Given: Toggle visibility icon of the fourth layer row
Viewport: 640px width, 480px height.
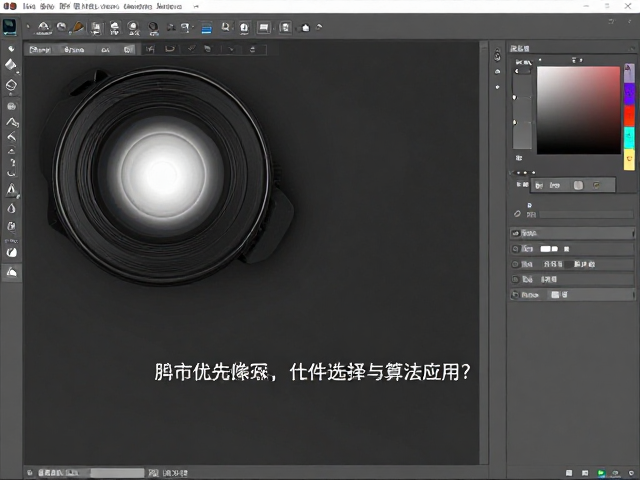Looking at the screenshot, I should coord(516,280).
